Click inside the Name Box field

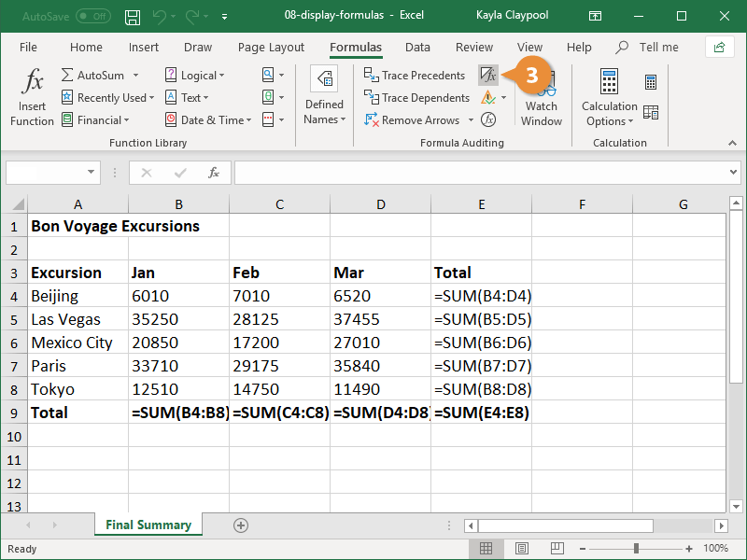pyautogui.click(x=45, y=173)
